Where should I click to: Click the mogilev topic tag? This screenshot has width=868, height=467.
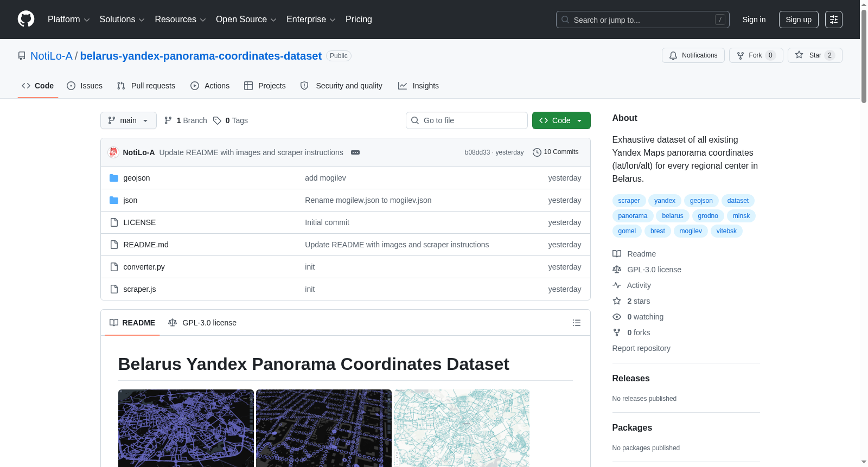[691, 231]
